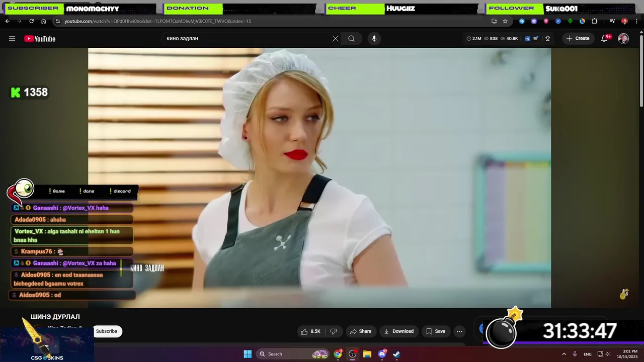644x362 pixels.
Task: Open OBS Studio from the taskbar
Action: 353,354
